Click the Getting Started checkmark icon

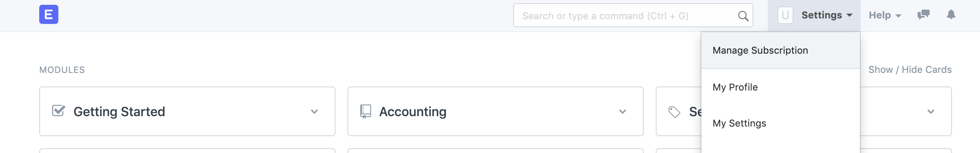tap(58, 111)
